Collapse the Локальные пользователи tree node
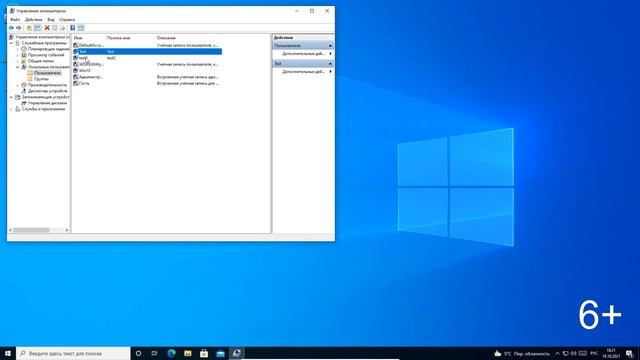Screen dimensions: 640x360 pos(18,67)
